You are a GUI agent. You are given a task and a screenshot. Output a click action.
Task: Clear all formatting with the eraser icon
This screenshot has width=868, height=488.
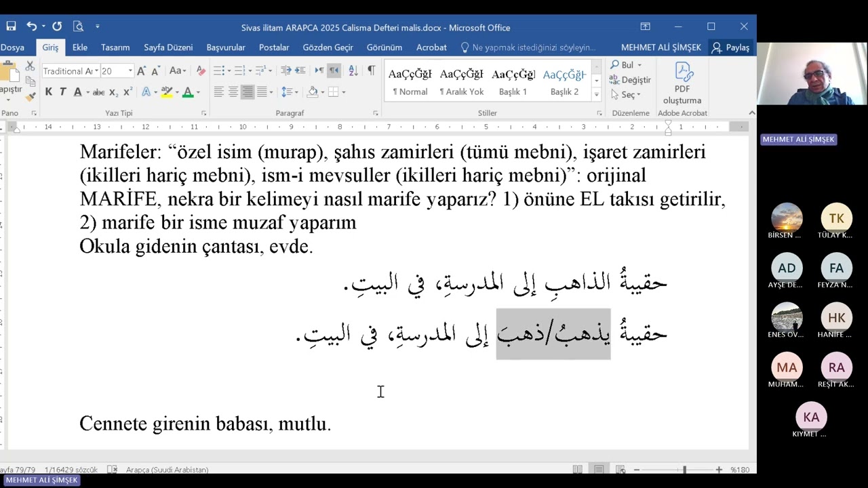click(201, 70)
